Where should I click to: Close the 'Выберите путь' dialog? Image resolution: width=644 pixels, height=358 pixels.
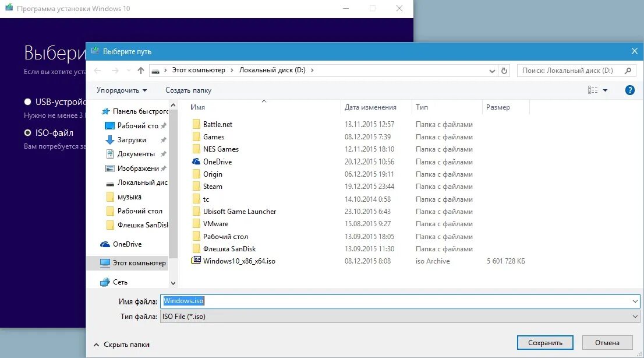coord(635,51)
